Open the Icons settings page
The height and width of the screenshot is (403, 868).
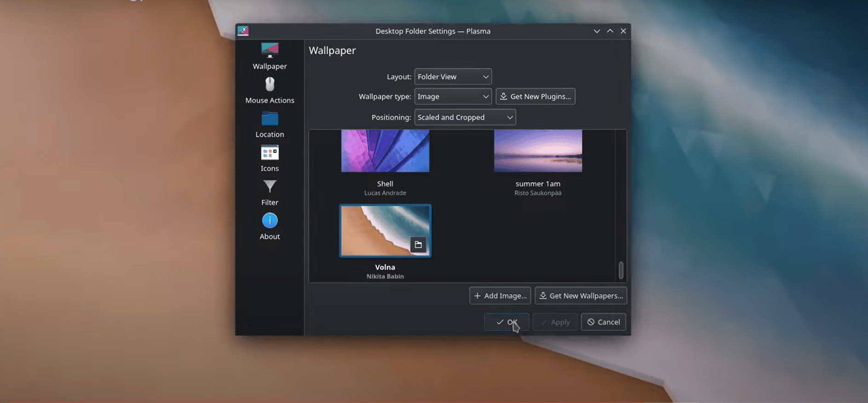click(270, 158)
